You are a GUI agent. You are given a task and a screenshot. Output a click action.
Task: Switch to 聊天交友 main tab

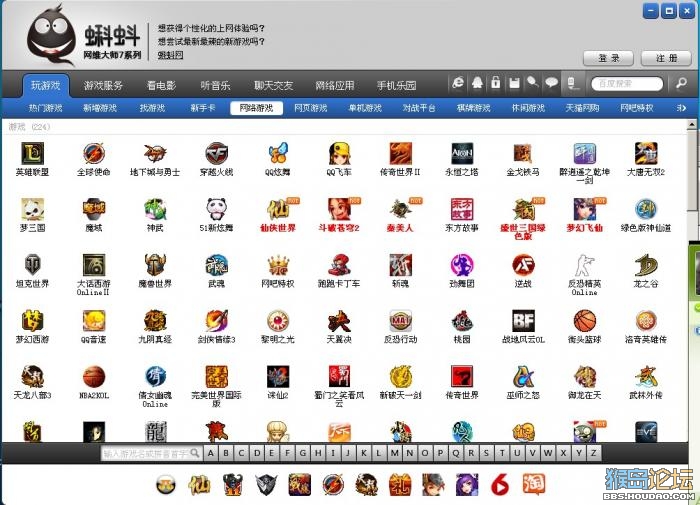[x=274, y=85]
